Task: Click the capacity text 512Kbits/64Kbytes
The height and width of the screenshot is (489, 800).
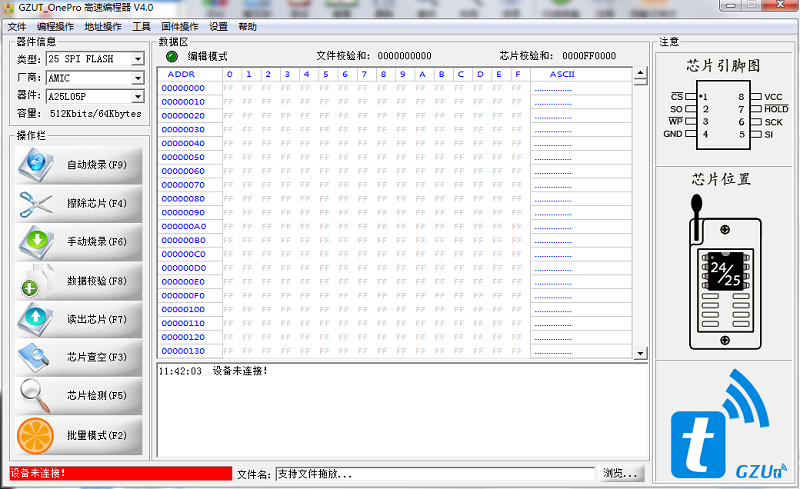Action: pos(96,113)
